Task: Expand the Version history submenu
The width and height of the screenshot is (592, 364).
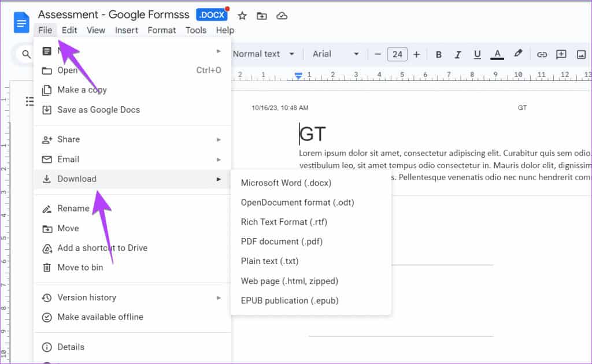Action: click(132, 298)
